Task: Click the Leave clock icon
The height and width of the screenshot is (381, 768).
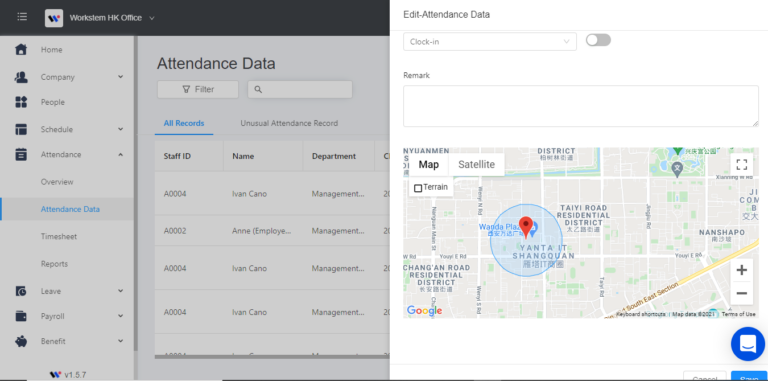Action: tap(21, 291)
